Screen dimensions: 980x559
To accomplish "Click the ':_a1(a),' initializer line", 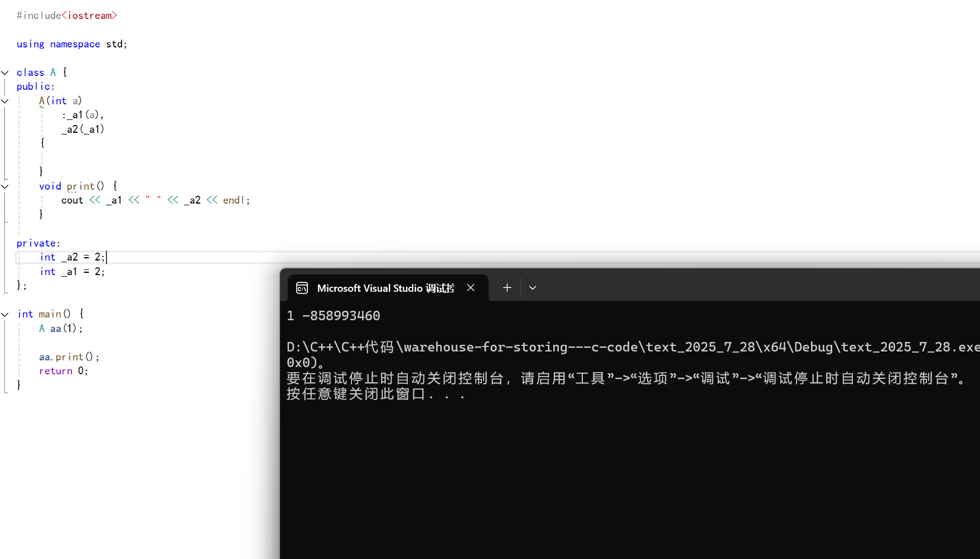I will [x=83, y=115].
